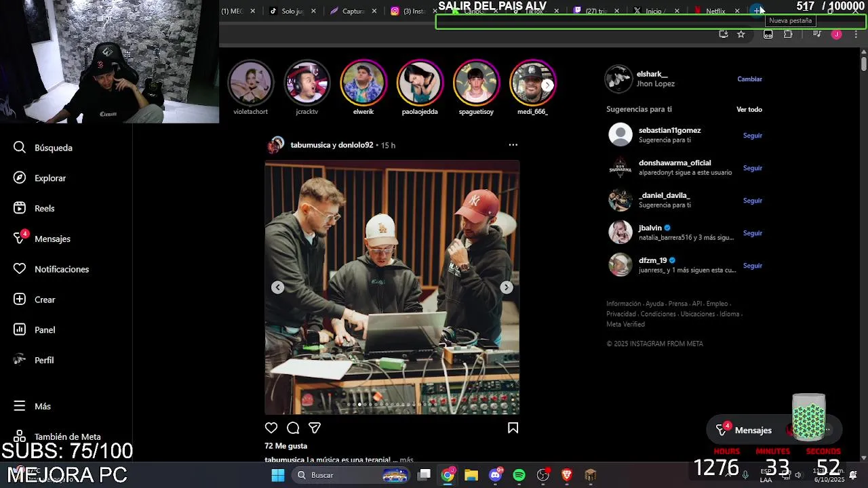Viewport: 868px width, 488px height.
Task: Open Spotify from the taskbar
Action: point(519,475)
